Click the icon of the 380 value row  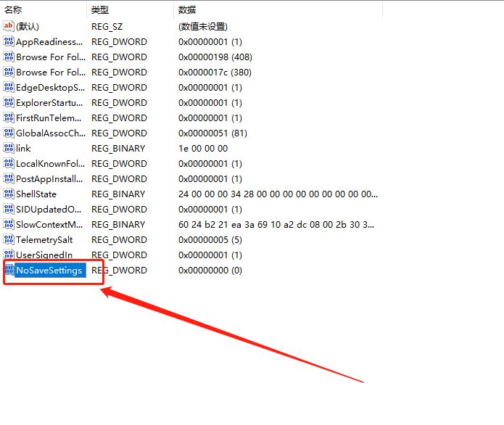[x=9, y=72]
